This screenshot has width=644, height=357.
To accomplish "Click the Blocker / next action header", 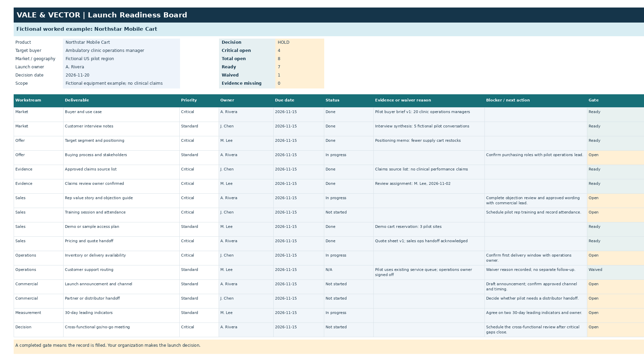I will [x=536, y=100].
